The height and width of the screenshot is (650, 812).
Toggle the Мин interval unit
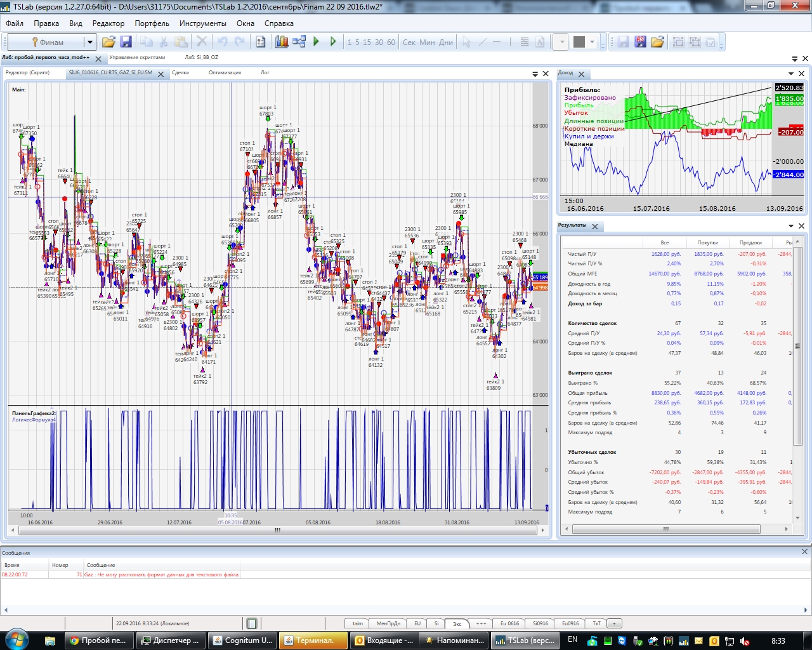pos(427,43)
